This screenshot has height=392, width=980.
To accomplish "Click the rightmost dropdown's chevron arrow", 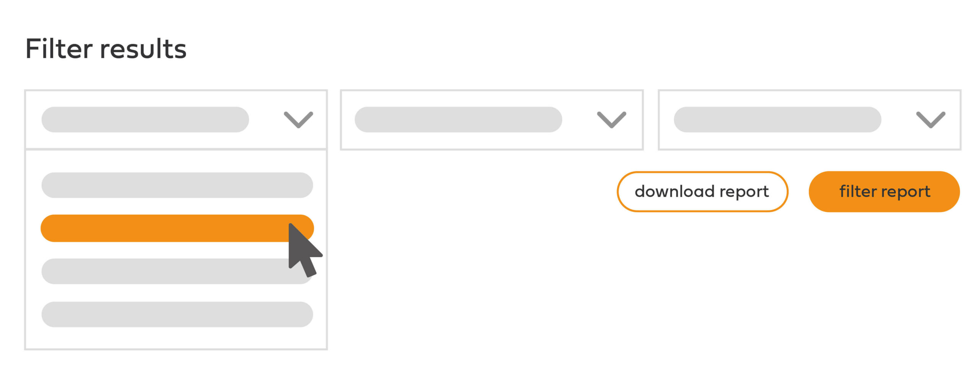I will pyautogui.click(x=930, y=119).
